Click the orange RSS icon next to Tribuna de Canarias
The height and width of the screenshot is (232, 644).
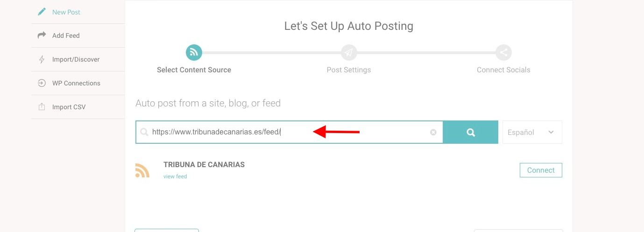142,170
